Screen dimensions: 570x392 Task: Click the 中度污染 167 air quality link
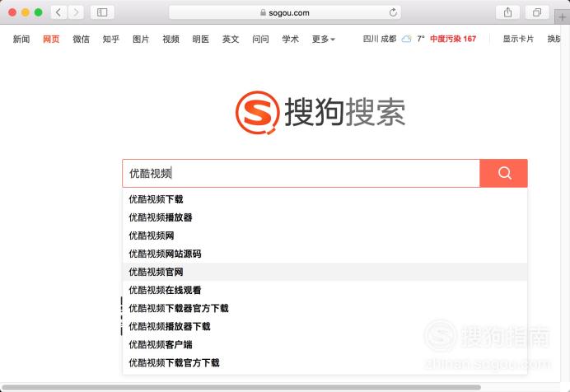click(453, 39)
